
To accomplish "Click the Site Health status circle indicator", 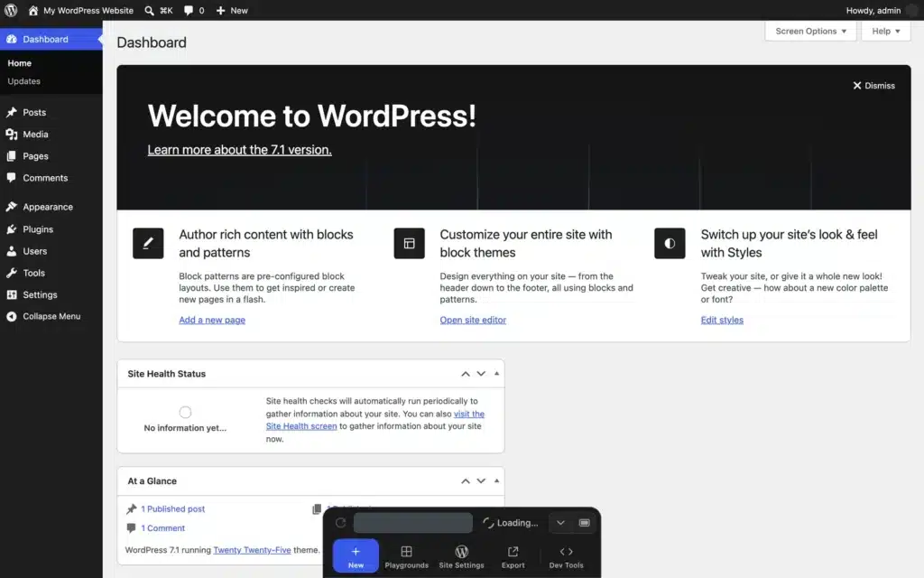I will (x=185, y=412).
